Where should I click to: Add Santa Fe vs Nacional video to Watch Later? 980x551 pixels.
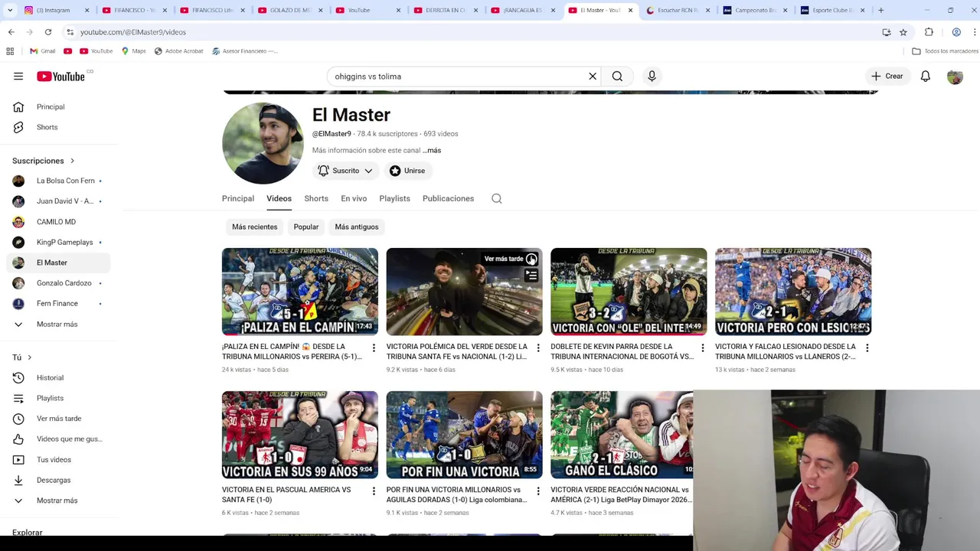pyautogui.click(x=531, y=259)
